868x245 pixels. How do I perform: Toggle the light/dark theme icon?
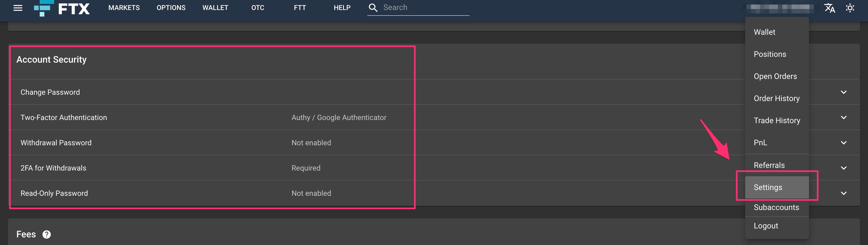pos(850,8)
